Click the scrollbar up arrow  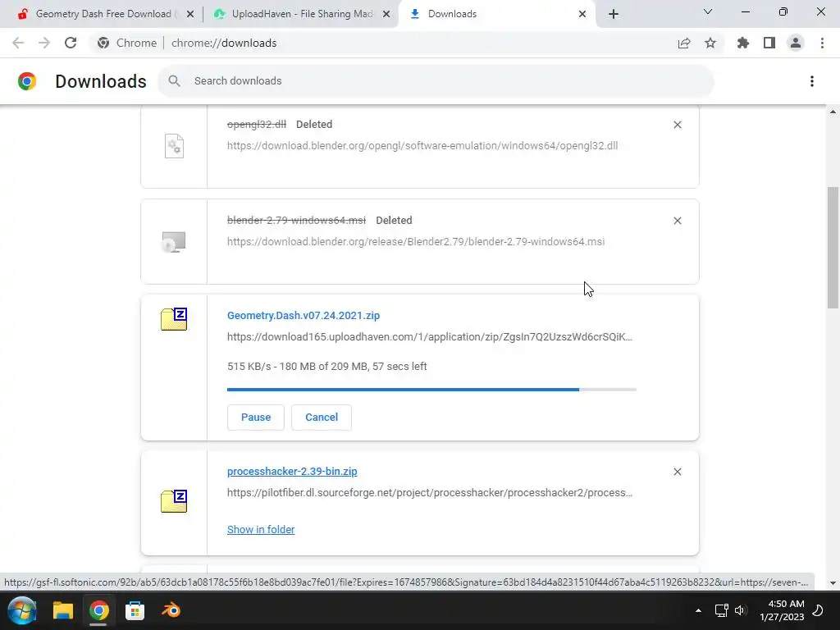[x=833, y=112]
